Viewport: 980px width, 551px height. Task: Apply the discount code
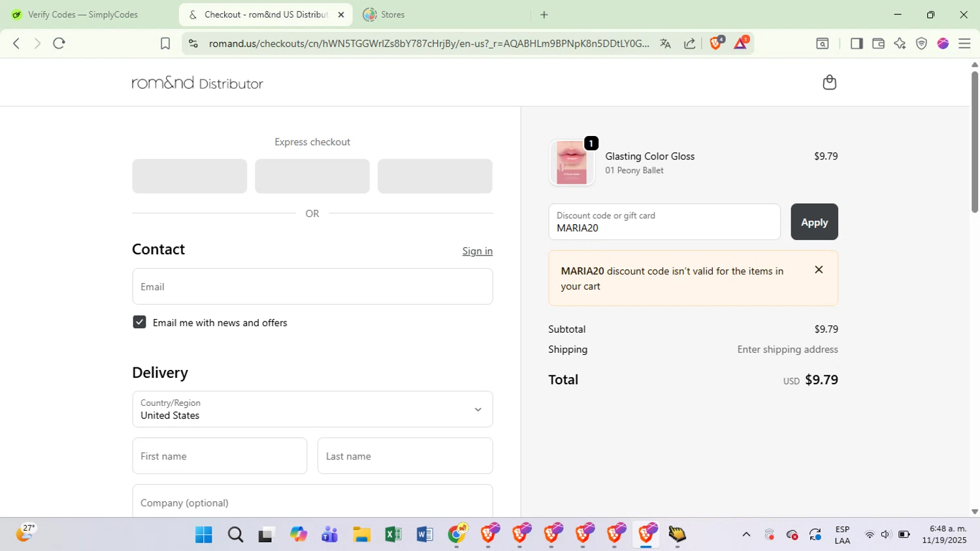(x=814, y=222)
